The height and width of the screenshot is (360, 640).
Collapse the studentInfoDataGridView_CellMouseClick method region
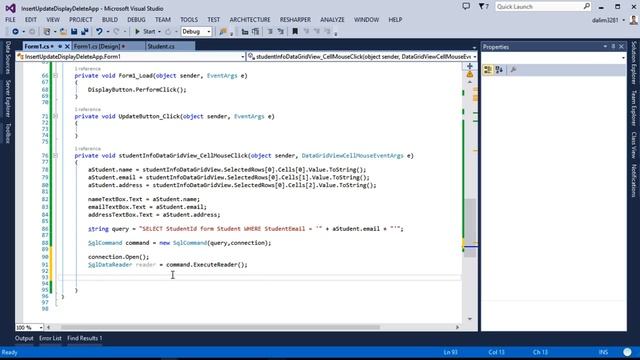point(55,156)
